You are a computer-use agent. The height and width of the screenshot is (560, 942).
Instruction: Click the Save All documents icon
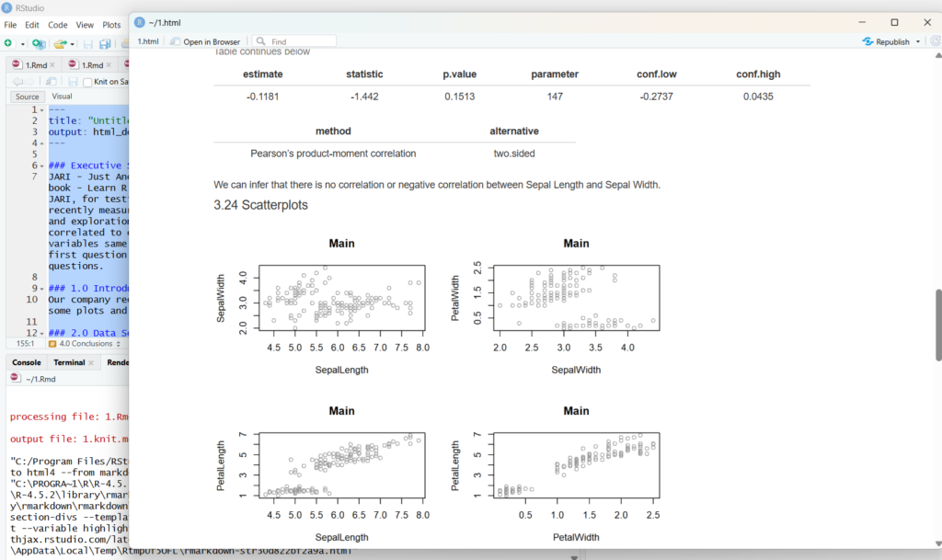104,43
